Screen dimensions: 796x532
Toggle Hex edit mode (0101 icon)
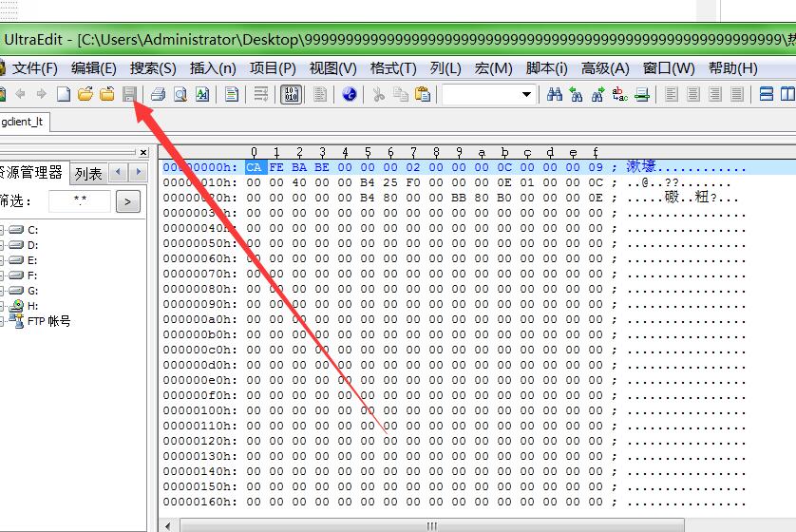click(x=291, y=94)
